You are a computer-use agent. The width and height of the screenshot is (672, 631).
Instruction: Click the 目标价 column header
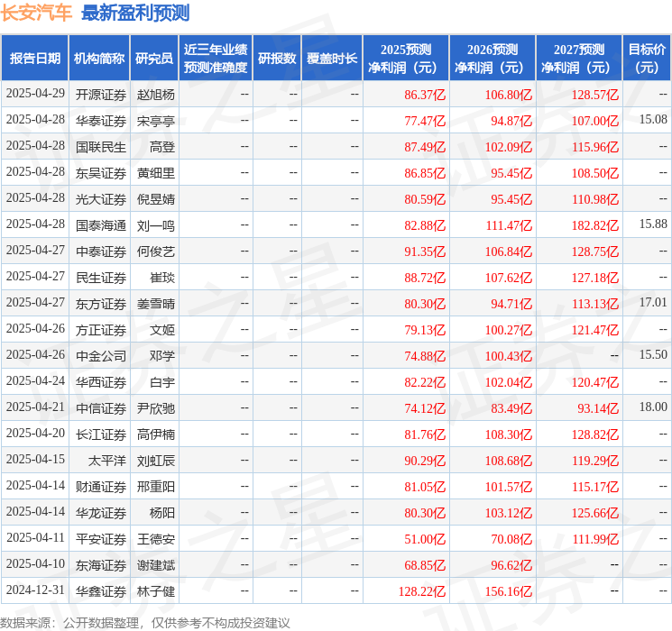tap(647, 59)
